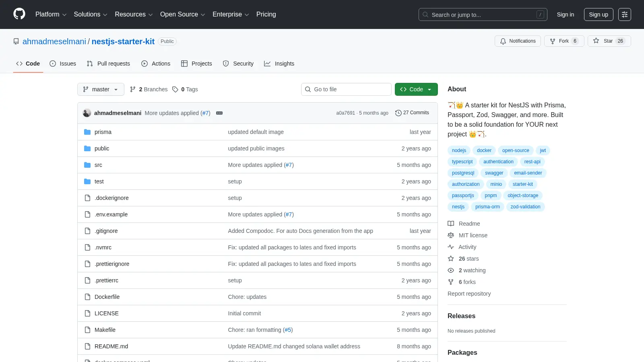
Task: Open the master branch selector
Action: (x=101, y=89)
